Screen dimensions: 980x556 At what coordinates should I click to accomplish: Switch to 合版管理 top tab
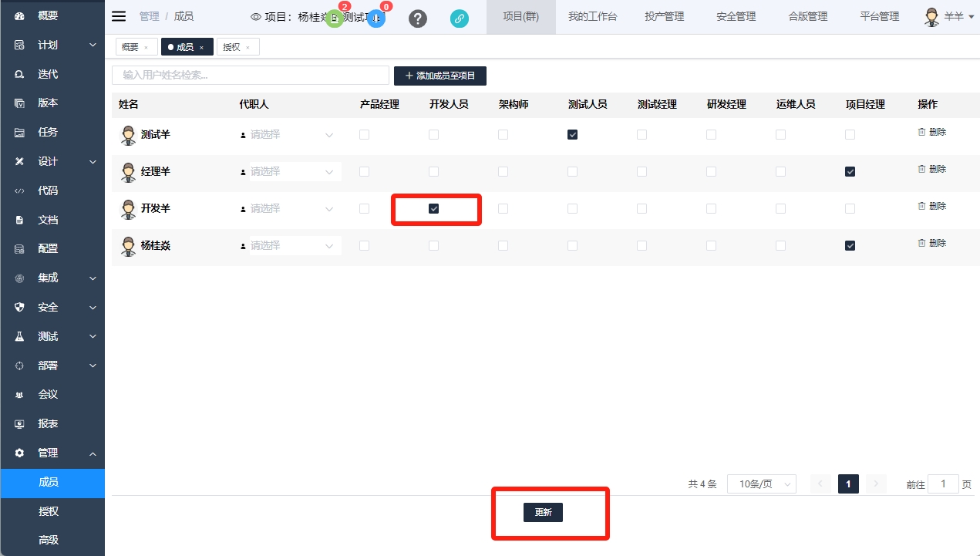pos(808,16)
